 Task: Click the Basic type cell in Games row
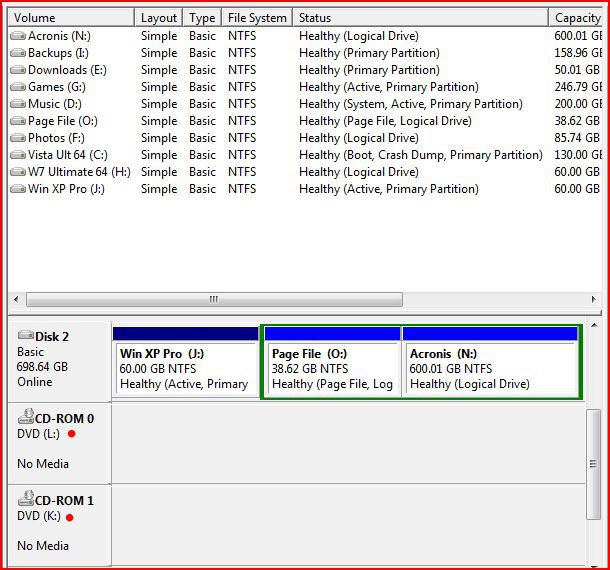(202, 87)
